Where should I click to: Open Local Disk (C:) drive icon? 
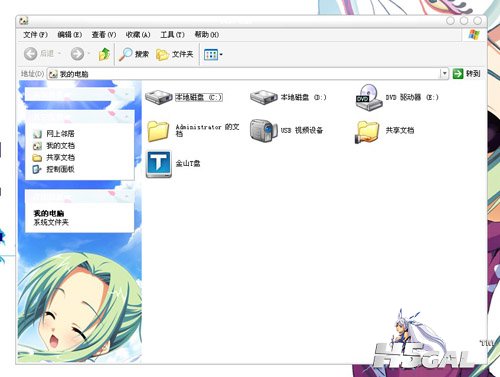pyautogui.click(x=158, y=97)
